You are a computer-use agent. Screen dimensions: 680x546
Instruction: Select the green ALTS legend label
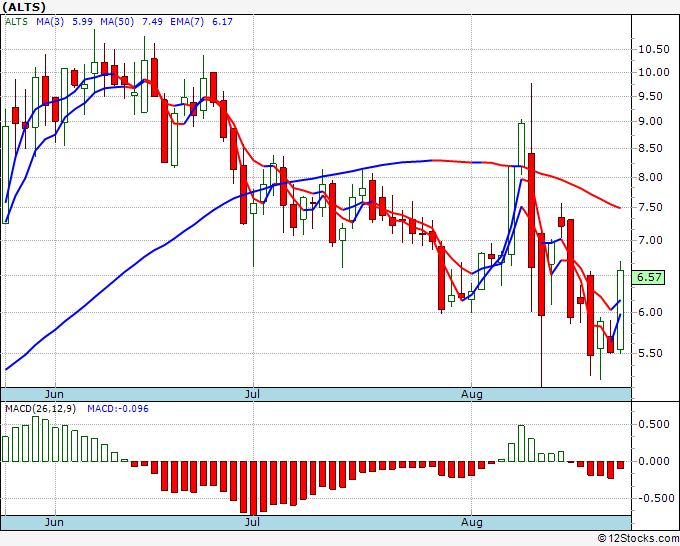pyautogui.click(x=16, y=21)
